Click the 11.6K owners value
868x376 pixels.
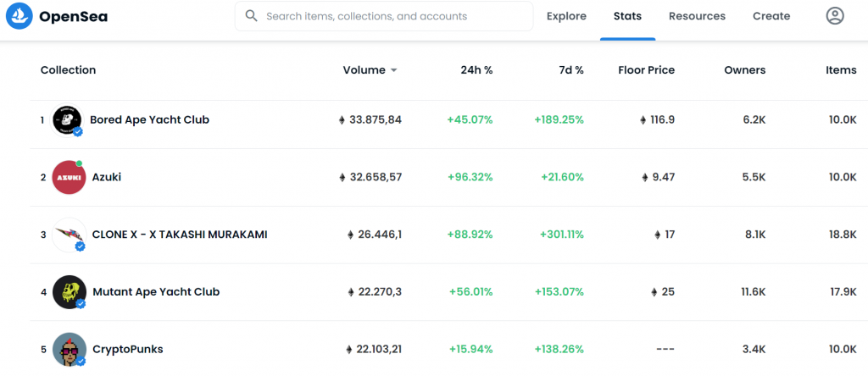click(x=754, y=292)
